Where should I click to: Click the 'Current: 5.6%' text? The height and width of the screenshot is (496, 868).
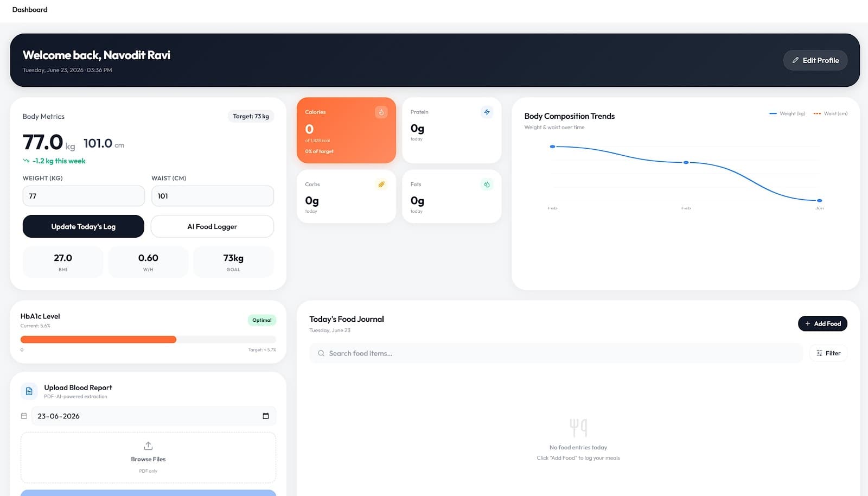point(35,326)
